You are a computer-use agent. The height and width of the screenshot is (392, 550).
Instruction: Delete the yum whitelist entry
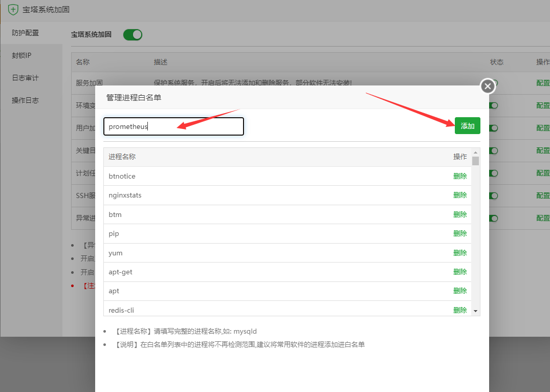coord(459,253)
